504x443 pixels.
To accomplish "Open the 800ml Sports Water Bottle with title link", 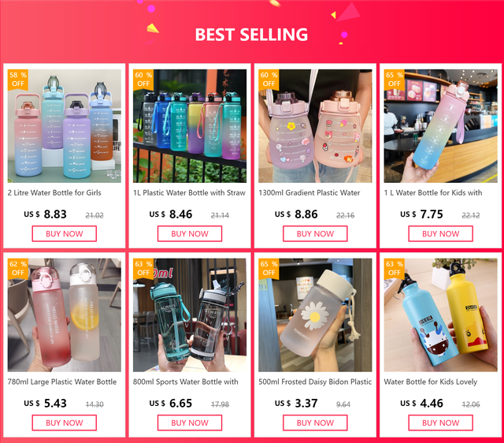I will 186,382.
